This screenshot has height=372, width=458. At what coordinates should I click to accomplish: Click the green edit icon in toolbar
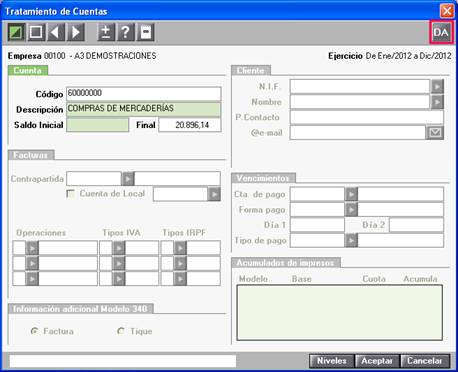click(x=16, y=32)
